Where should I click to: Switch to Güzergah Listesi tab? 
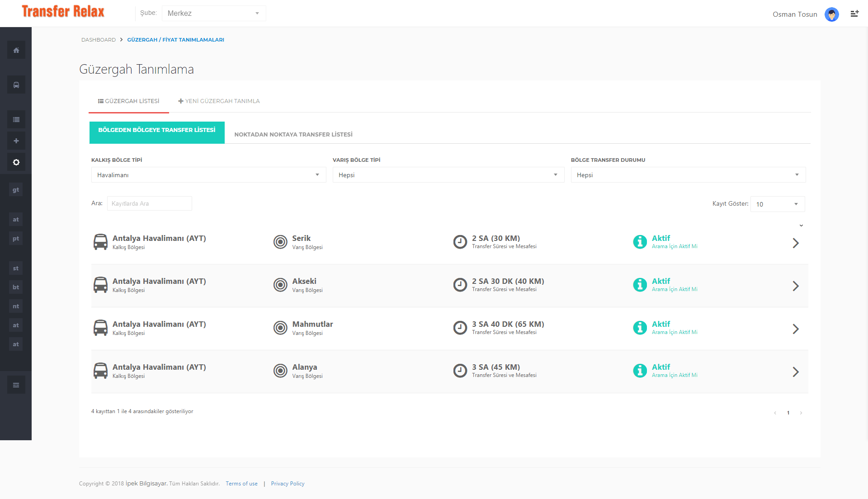(x=129, y=101)
